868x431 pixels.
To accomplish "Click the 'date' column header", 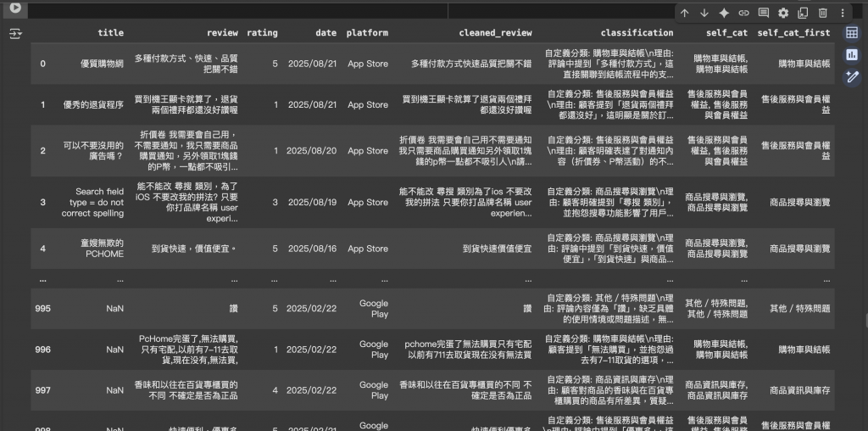I will 326,33.
